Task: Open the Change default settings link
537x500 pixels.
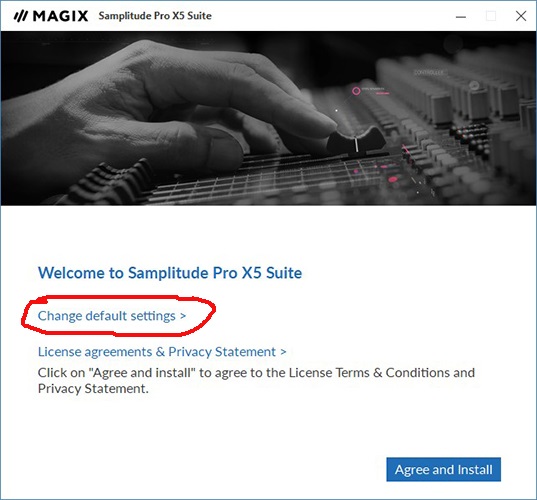Action: (112, 316)
